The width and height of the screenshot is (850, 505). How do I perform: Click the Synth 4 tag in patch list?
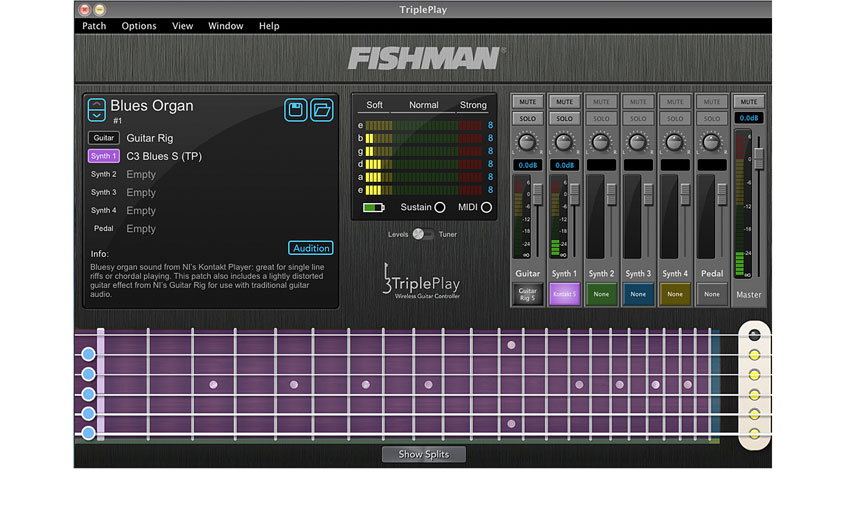[104, 210]
